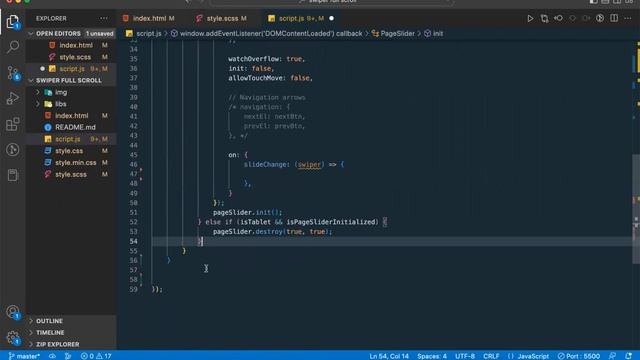Viewport: 640px width, 360px height.
Task: Open style.scss in Open Editors list
Action: (x=72, y=57)
